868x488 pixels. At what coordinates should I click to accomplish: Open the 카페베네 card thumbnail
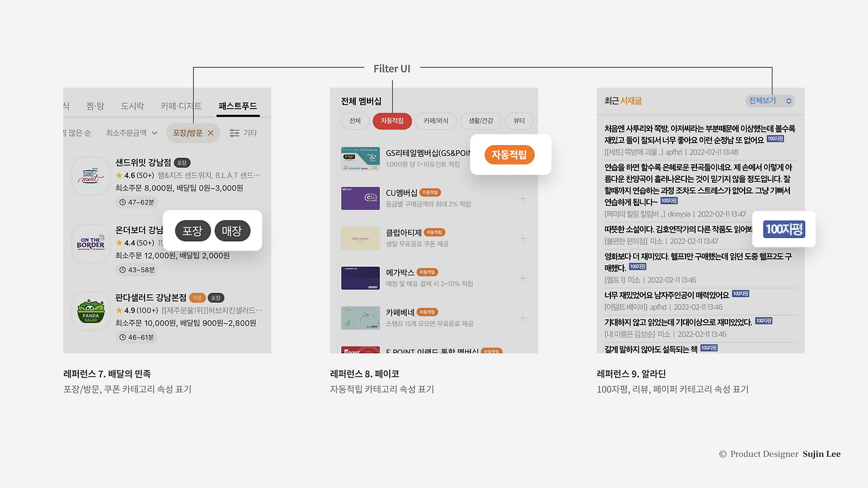click(x=360, y=318)
